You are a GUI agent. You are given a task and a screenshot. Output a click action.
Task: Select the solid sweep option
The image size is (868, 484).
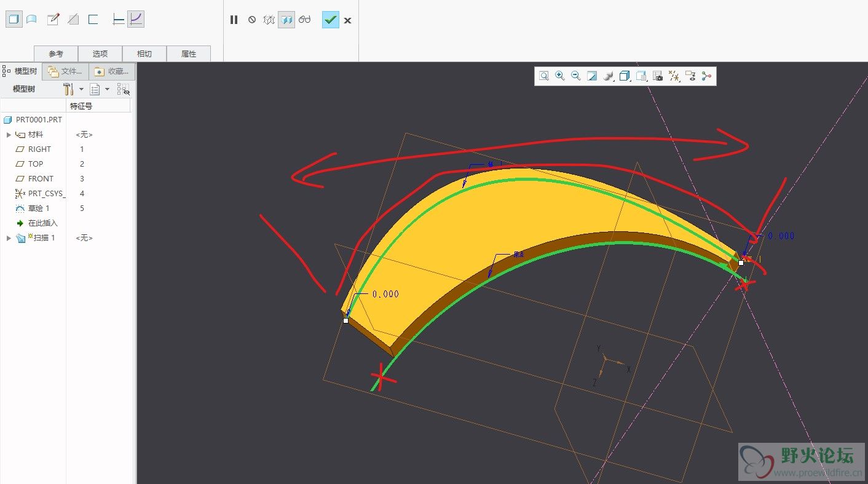[x=14, y=20]
